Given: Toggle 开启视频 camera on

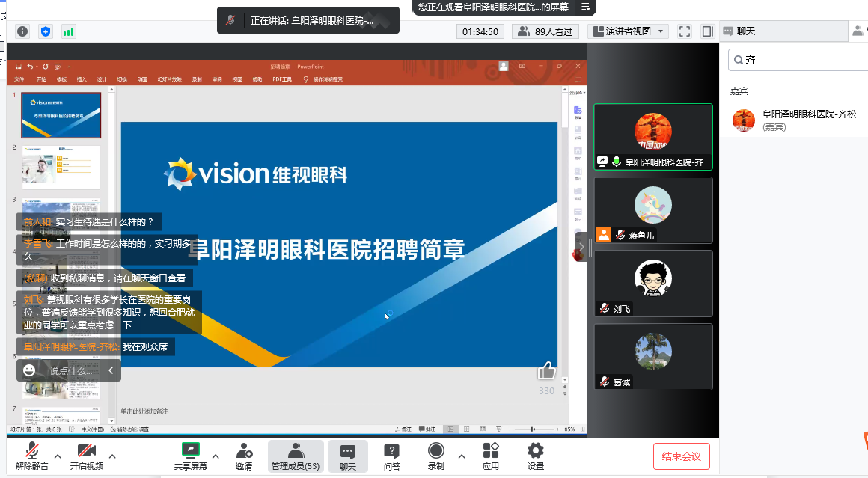Looking at the screenshot, I should pyautogui.click(x=87, y=450).
